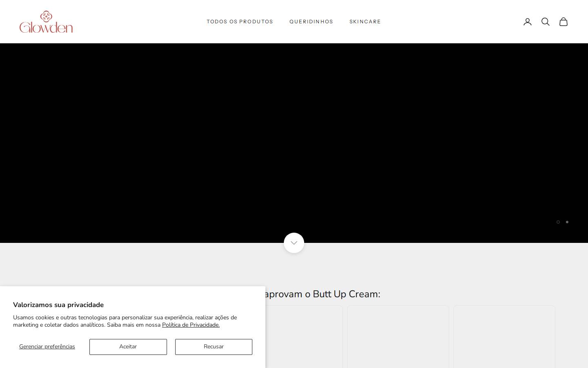Image resolution: width=588 pixels, height=368 pixels.
Task: Open the Todos os Produtos menu
Action: click(x=240, y=22)
